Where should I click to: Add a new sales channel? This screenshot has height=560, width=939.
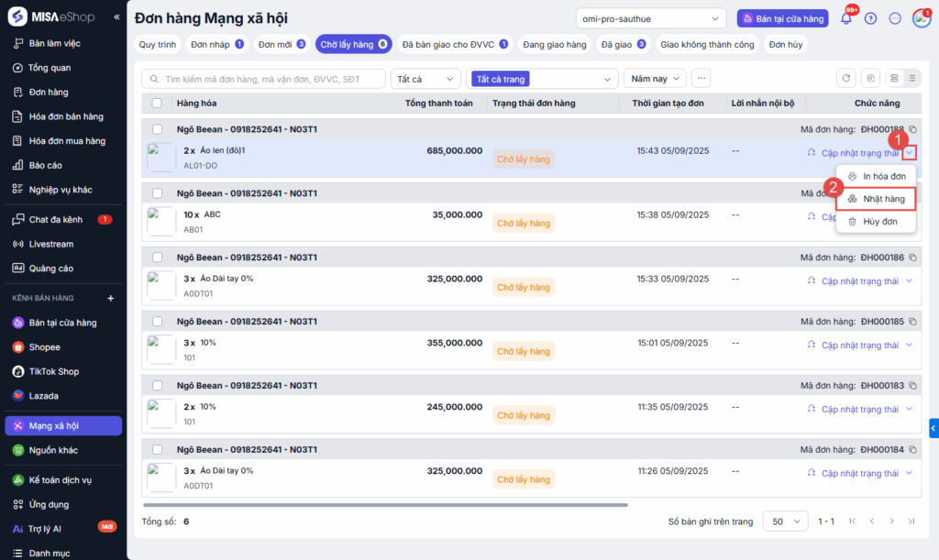(110, 298)
